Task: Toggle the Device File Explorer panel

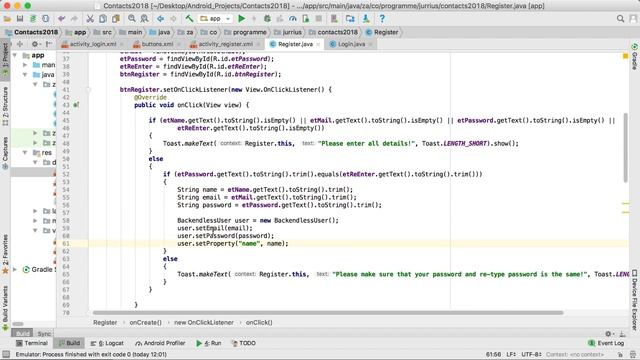Action: [x=635, y=299]
